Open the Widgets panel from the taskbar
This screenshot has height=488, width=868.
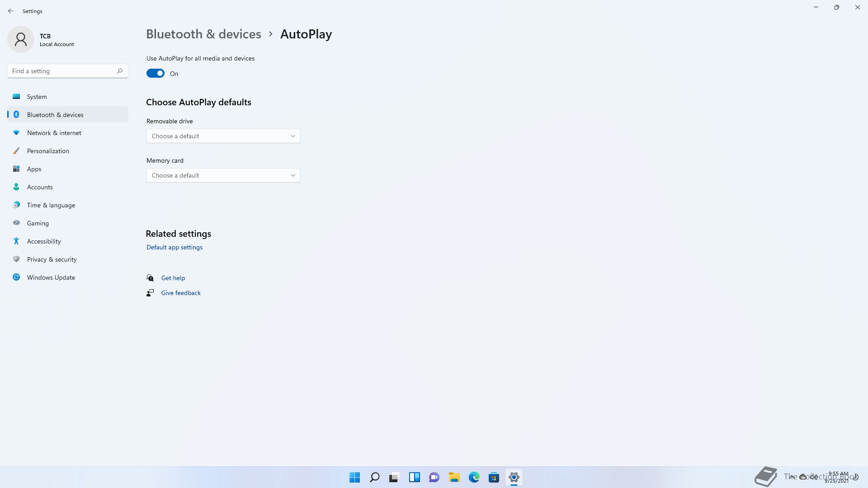(414, 477)
